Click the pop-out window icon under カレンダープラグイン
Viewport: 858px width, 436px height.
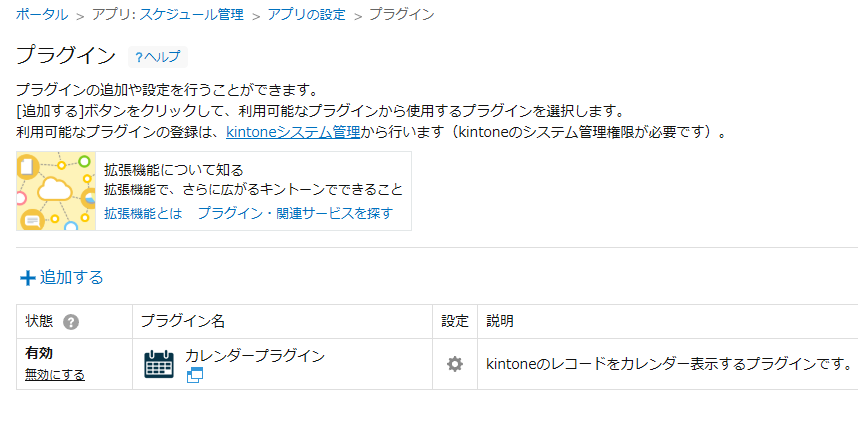[195, 375]
